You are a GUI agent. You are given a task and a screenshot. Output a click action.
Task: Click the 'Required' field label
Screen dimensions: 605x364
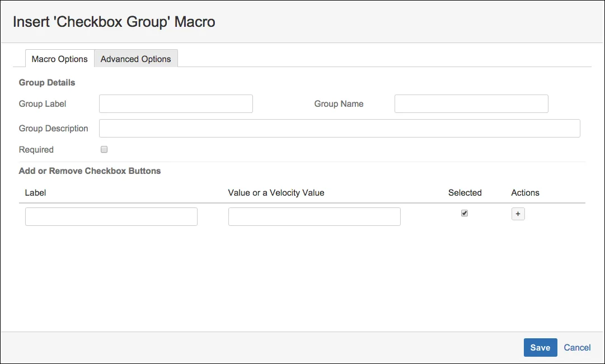click(x=36, y=150)
